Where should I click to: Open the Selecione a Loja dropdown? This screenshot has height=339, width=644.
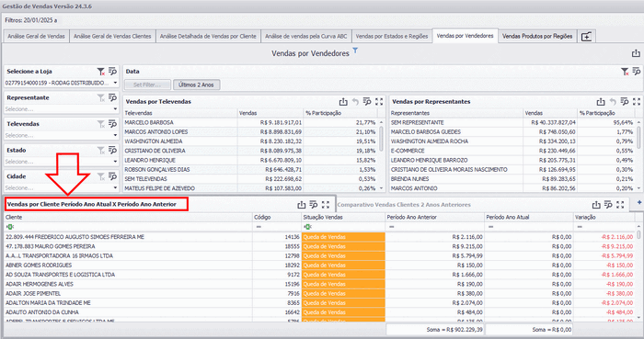tap(115, 83)
